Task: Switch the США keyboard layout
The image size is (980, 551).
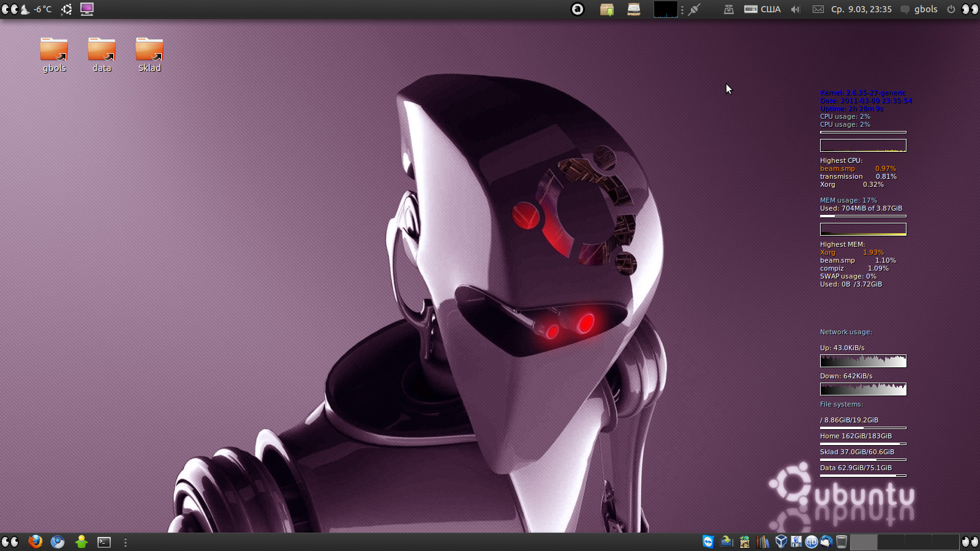Action: [x=763, y=9]
